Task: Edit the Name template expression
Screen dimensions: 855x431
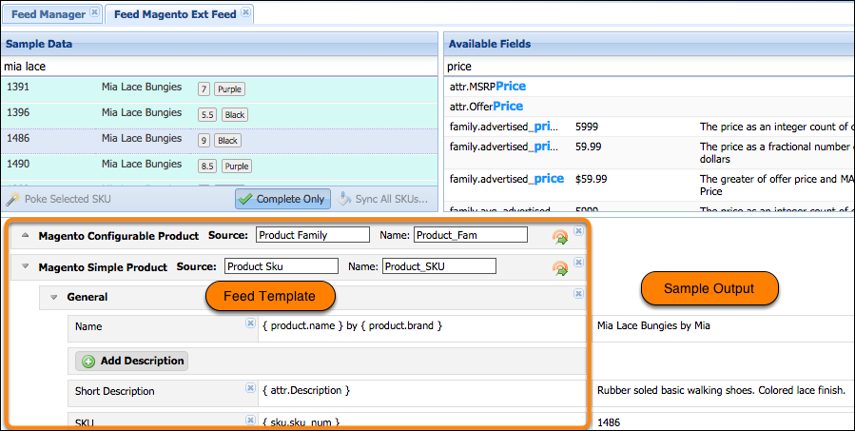Action: (423, 329)
